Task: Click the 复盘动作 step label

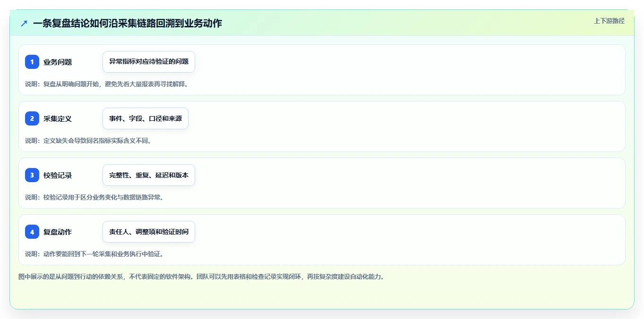Action: point(58,232)
